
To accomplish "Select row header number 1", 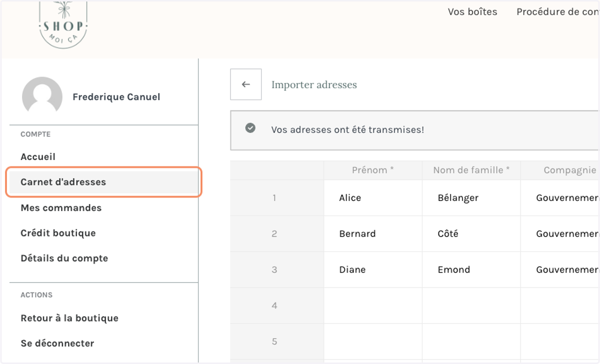I will pyautogui.click(x=277, y=198).
